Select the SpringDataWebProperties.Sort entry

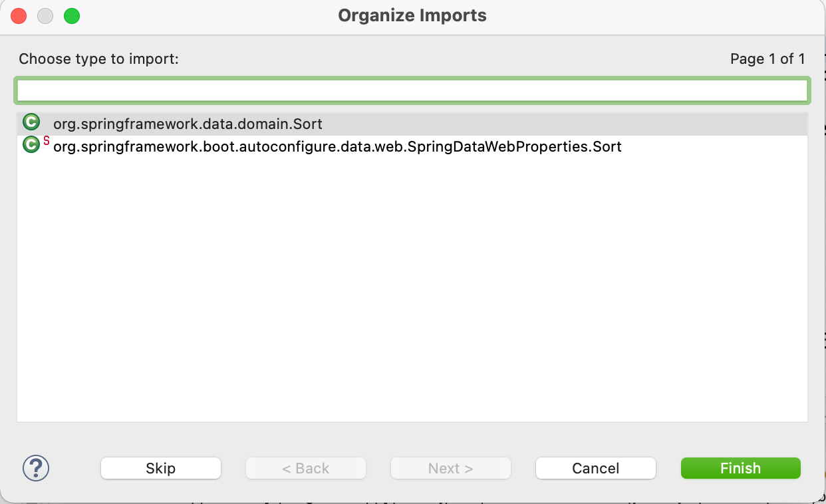click(x=412, y=146)
